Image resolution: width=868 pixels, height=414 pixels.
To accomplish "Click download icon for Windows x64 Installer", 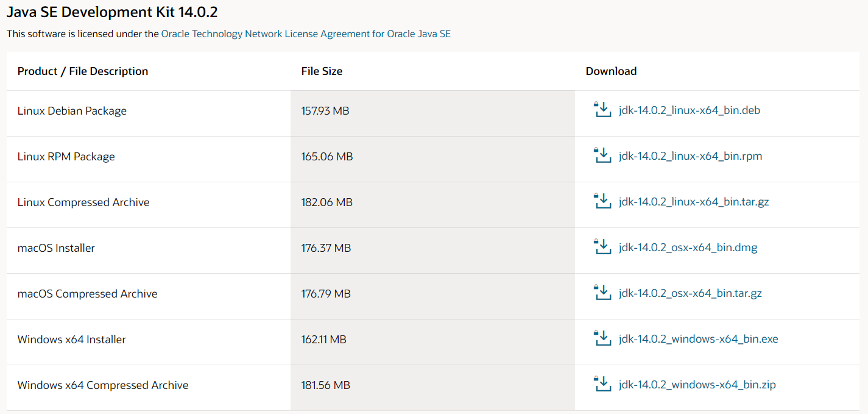I will [602, 338].
